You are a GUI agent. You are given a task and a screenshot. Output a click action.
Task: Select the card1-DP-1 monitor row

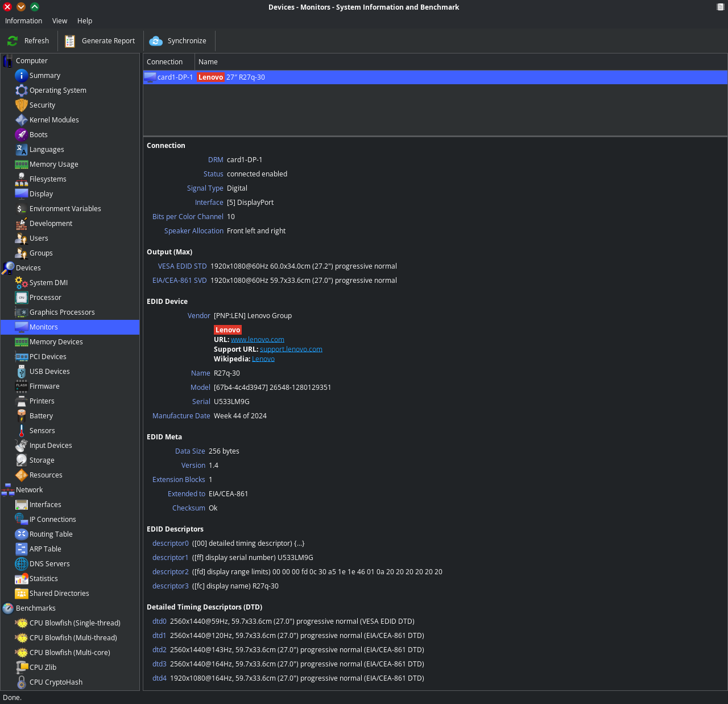coord(175,77)
